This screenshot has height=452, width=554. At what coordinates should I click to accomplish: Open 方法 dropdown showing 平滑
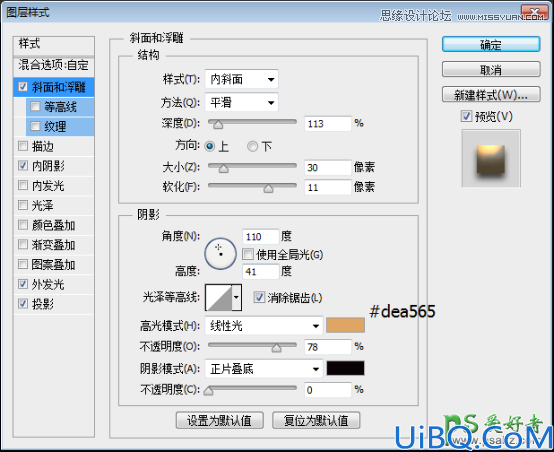pos(241,102)
